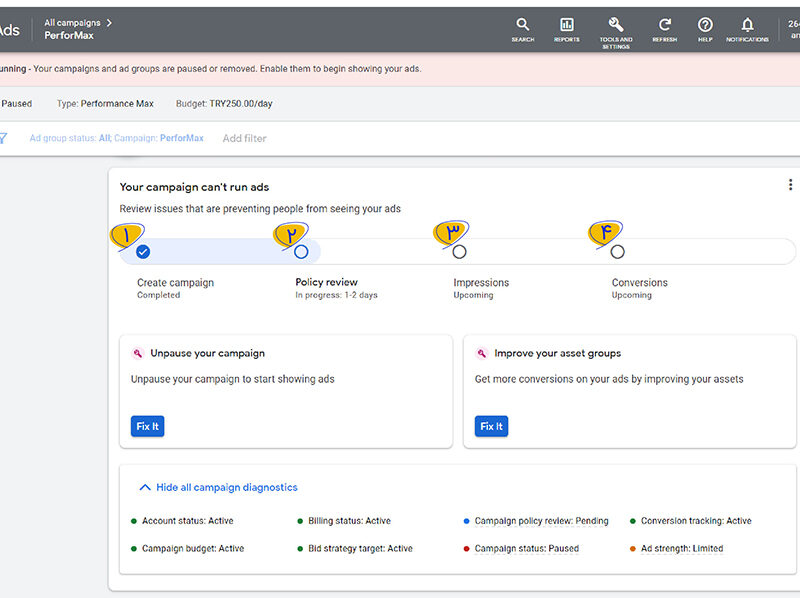800x598 pixels.
Task: Click the Create campaign step label
Action: 176,283
